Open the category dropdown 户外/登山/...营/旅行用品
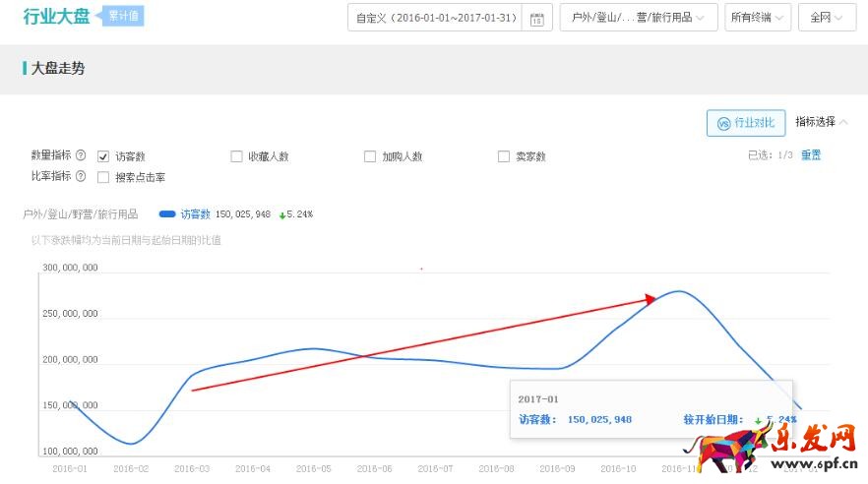The height and width of the screenshot is (484, 868). [x=639, y=17]
